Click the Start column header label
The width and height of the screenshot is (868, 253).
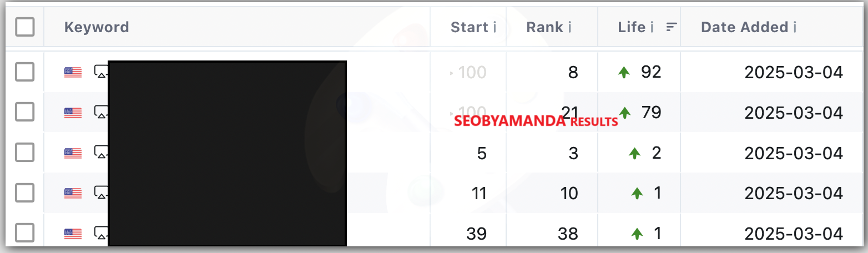(470, 27)
